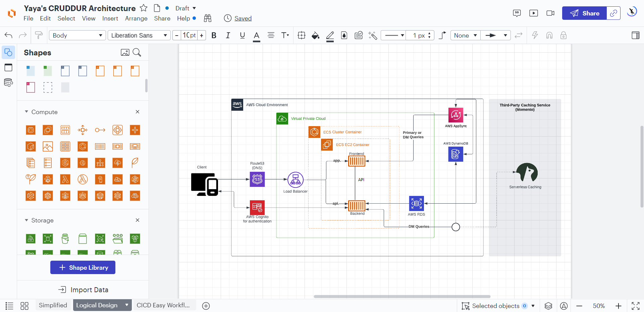Collapse the Compute shape group
The height and width of the screenshot is (312, 644).
(x=26, y=112)
